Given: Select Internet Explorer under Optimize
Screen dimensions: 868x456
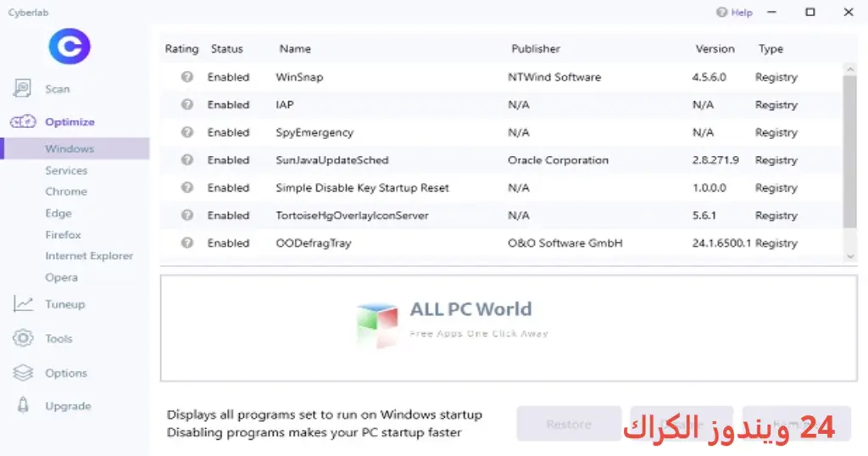Looking at the screenshot, I should [89, 256].
